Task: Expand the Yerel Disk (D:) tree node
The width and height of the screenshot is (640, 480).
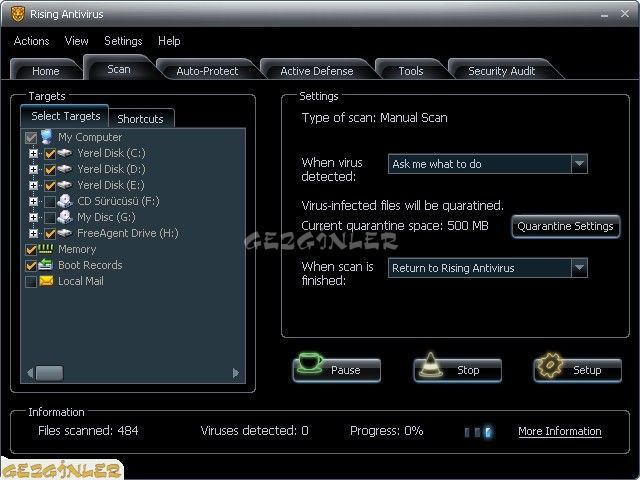Action: pos(33,169)
